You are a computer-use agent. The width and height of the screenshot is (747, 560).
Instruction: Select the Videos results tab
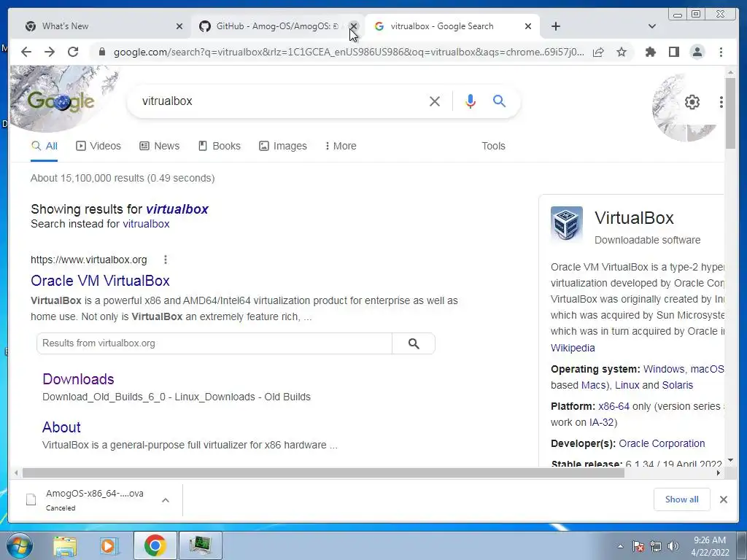click(x=98, y=146)
